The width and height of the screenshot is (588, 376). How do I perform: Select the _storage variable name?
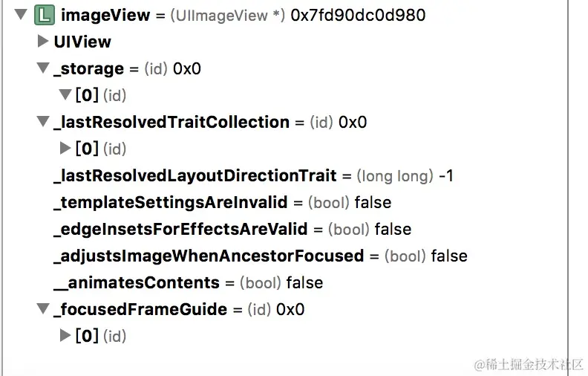pyautogui.click(x=88, y=69)
